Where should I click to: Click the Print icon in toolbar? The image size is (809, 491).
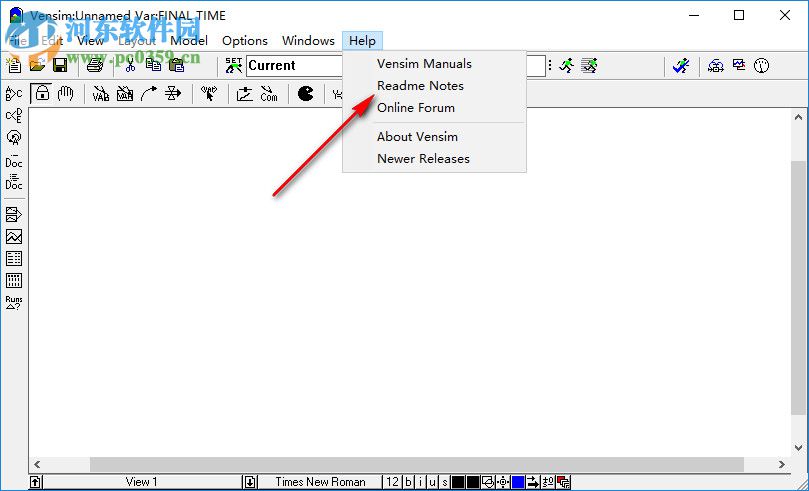pyautogui.click(x=95, y=66)
